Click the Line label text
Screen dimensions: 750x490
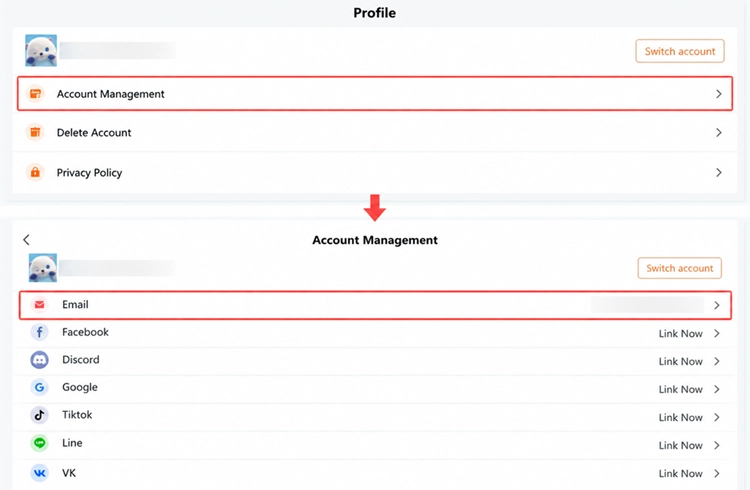pos(72,443)
